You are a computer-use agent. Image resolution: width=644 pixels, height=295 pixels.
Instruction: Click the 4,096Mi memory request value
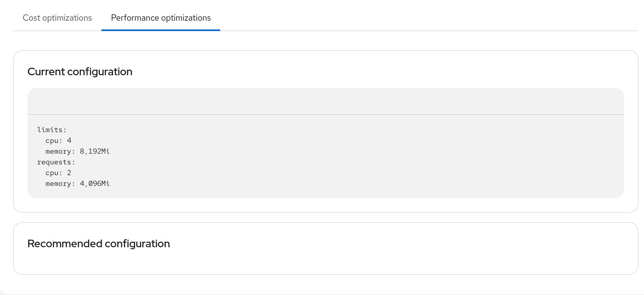[x=95, y=184]
